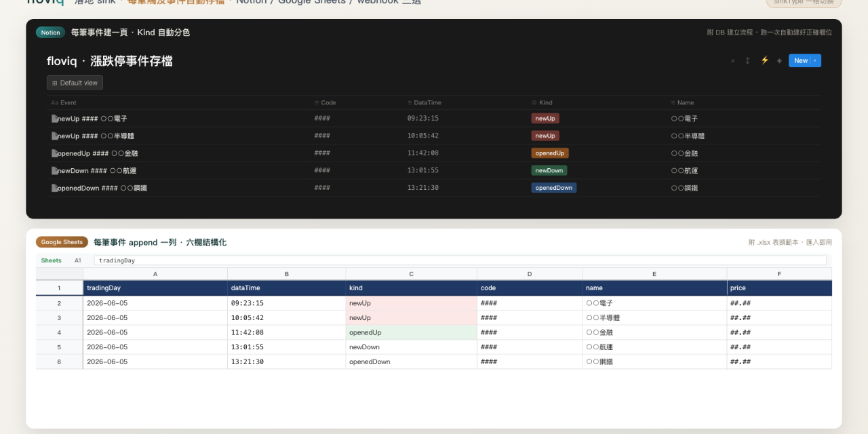Click the newDown cell in sheet row 5
868x434 pixels.
click(x=412, y=347)
